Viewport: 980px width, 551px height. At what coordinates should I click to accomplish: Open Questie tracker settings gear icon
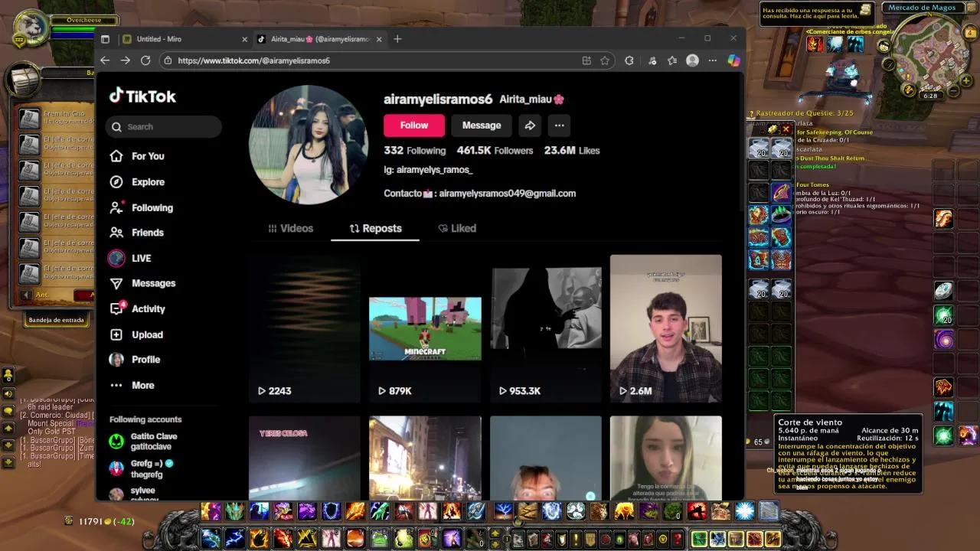(773, 129)
